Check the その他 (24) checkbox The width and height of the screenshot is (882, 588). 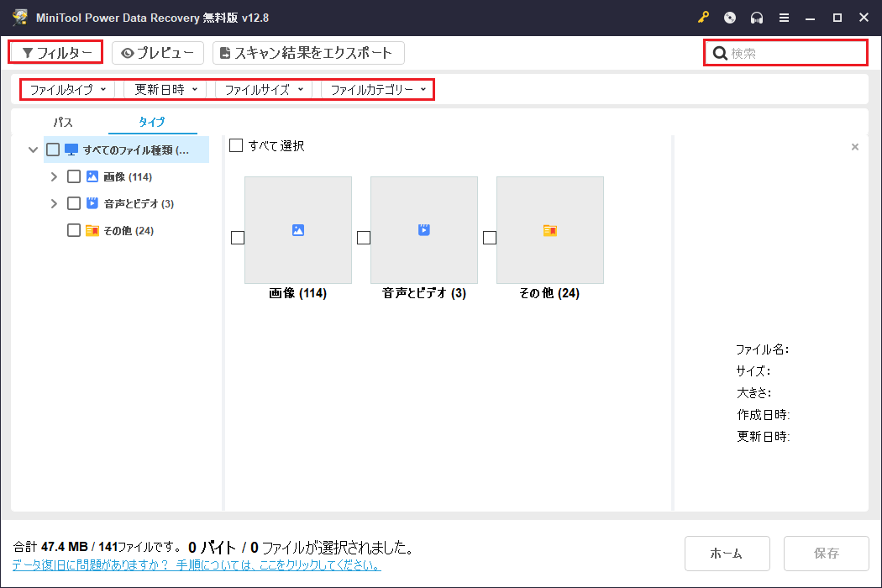coord(74,229)
